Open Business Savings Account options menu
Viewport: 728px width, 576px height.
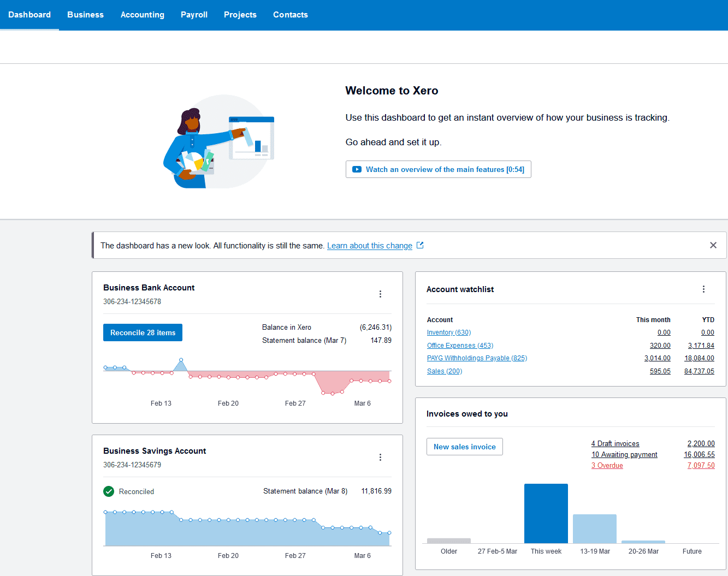pyautogui.click(x=380, y=457)
